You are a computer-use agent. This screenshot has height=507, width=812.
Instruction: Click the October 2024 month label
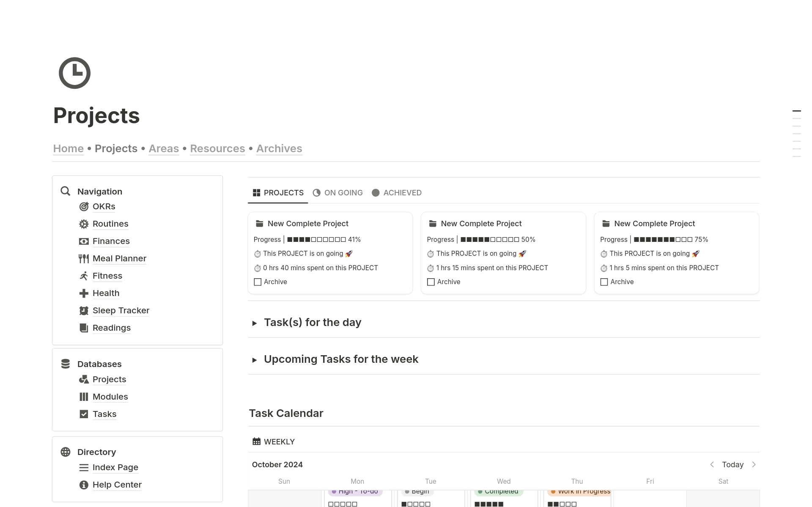pyautogui.click(x=277, y=464)
